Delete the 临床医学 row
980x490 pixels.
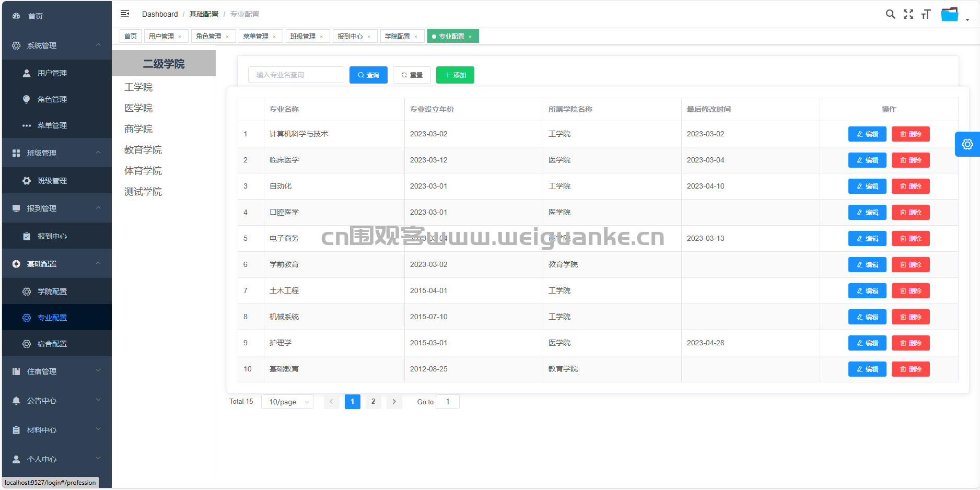click(911, 160)
